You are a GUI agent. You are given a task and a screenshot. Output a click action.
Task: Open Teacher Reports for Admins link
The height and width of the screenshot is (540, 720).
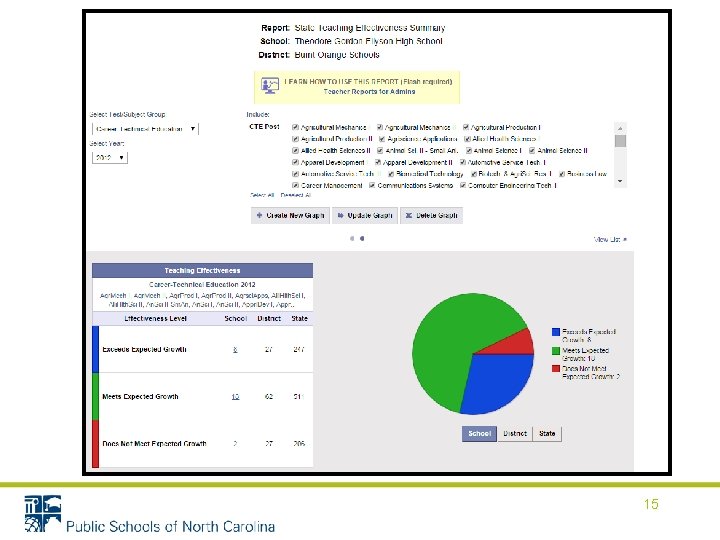tap(369, 92)
